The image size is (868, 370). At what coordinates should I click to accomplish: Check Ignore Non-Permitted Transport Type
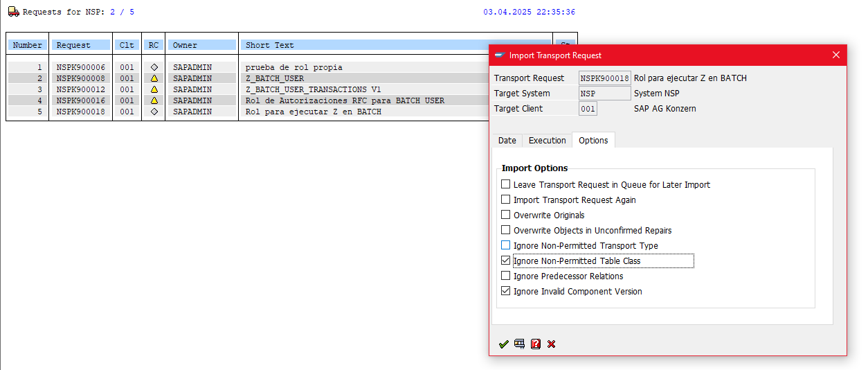506,245
